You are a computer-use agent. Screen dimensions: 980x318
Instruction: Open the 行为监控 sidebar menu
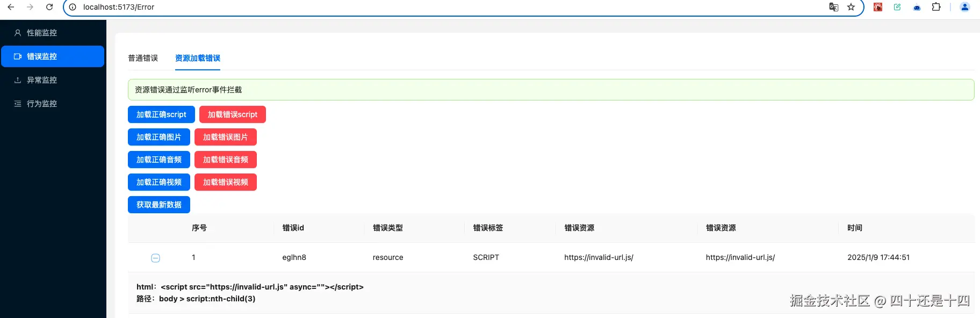pos(53,104)
